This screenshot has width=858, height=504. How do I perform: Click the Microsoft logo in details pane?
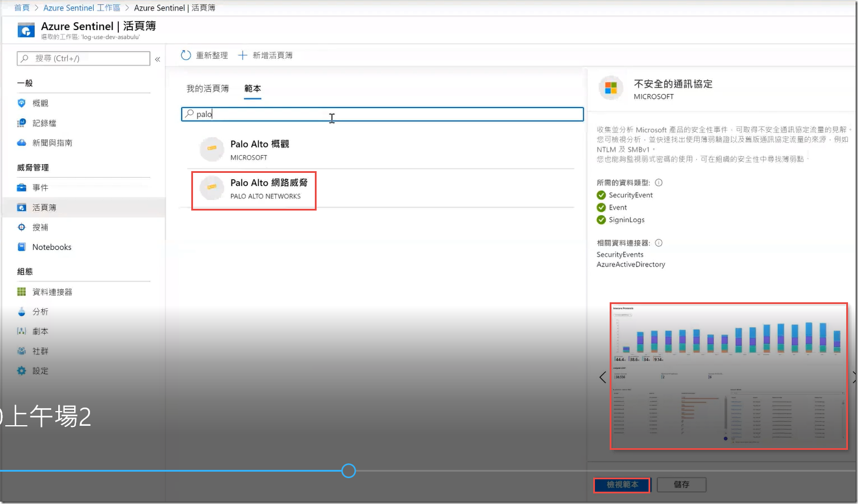tap(611, 88)
